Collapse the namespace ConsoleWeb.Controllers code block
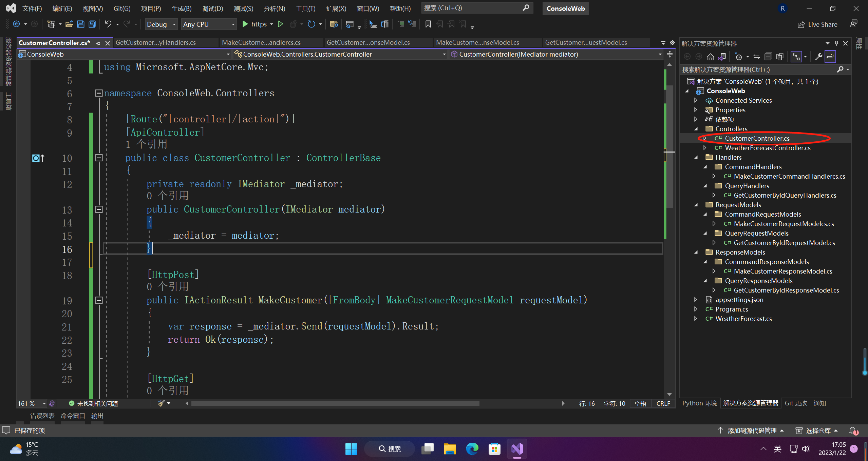Image resolution: width=868 pixels, height=461 pixels. pyautogui.click(x=99, y=93)
